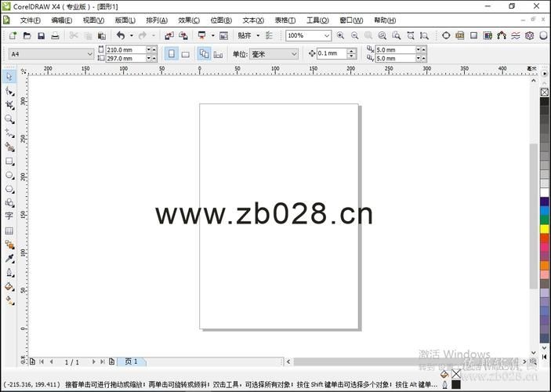
Task: Pick the orange swatch in palette
Action: click(x=544, y=266)
